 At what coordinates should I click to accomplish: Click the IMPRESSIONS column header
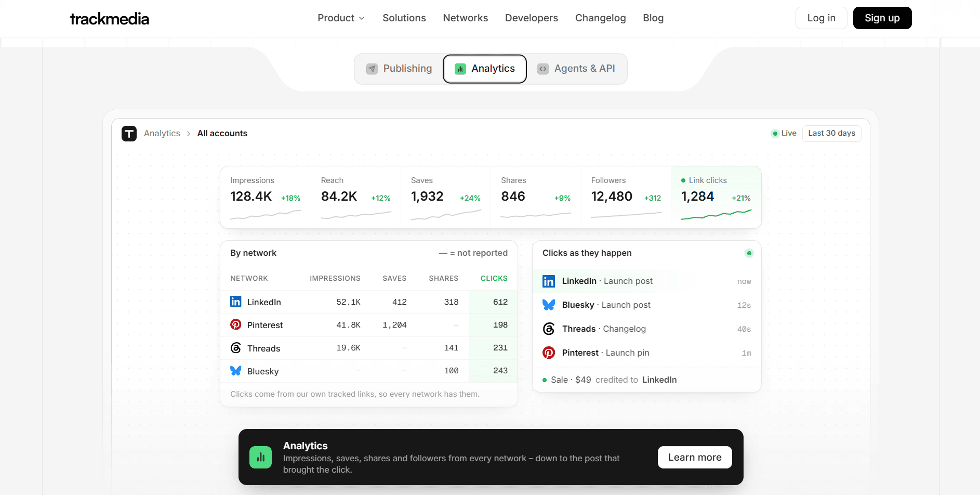(335, 279)
